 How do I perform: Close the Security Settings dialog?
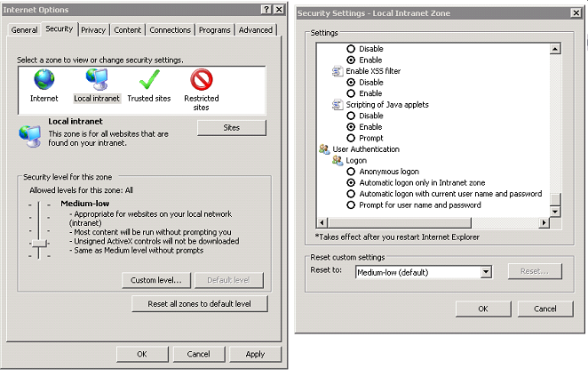point(576,12)
